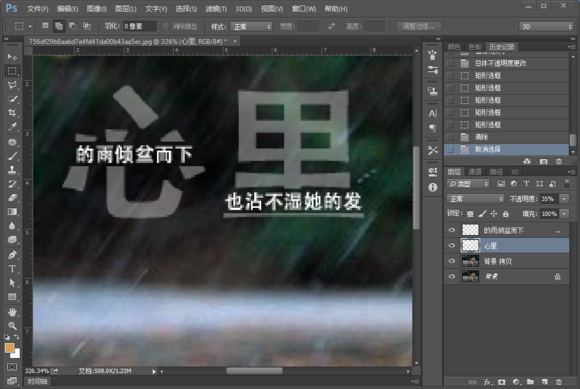This screenshot has height=389, width=580.
Task: Open the Info panel icon
Action: click(432, 187)
